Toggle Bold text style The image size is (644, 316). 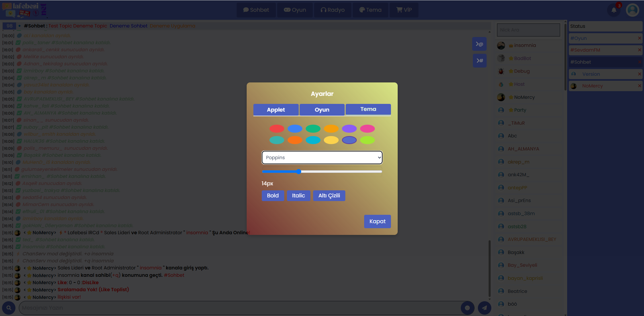click(273, 196)
